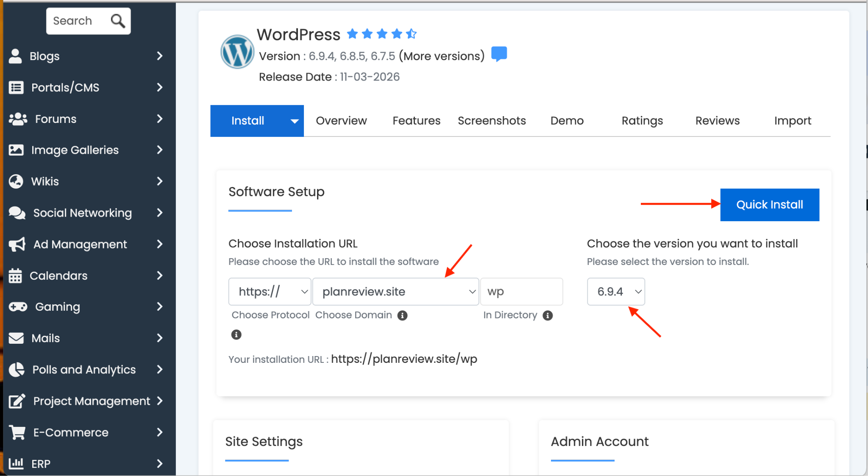Click the Image Galleries picture icon
Image resolution: width=868 pixels, height=476 pixels.
coord(16,150)
